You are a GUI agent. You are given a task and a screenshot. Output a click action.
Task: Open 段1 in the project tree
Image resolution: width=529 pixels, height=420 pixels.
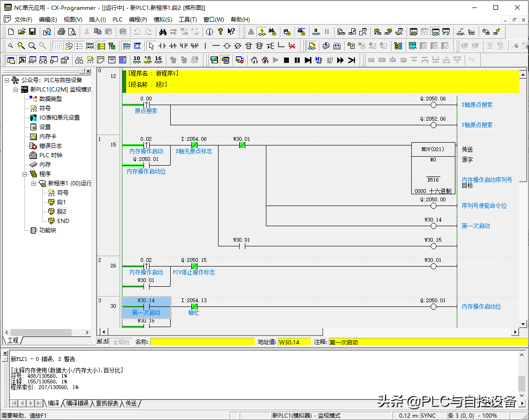[61, 202]
